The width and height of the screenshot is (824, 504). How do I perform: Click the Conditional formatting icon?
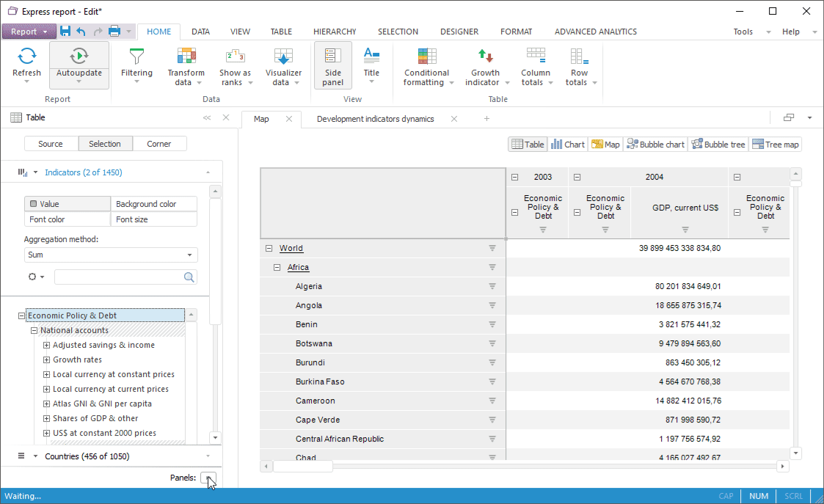426,57
